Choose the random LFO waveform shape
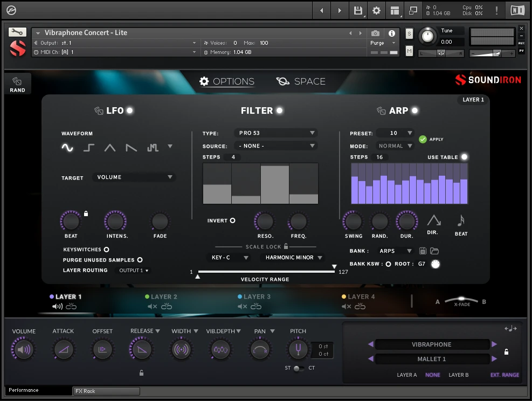 (x=154, y=147)
